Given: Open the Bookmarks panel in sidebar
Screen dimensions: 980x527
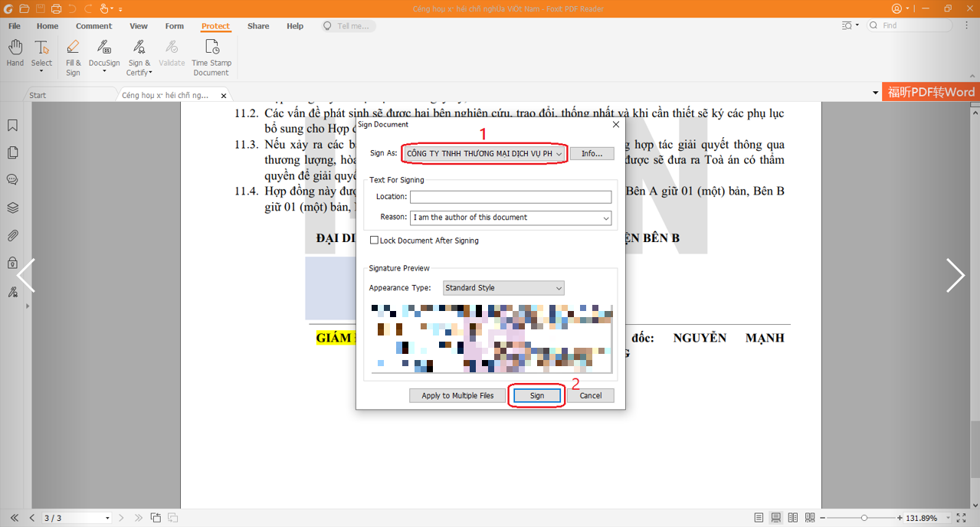Looking at the screenshot, I should tap(12, 126).
